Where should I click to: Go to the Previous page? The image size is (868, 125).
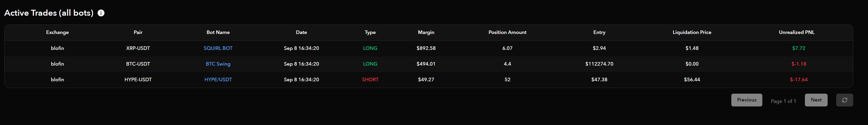[747, 100]
